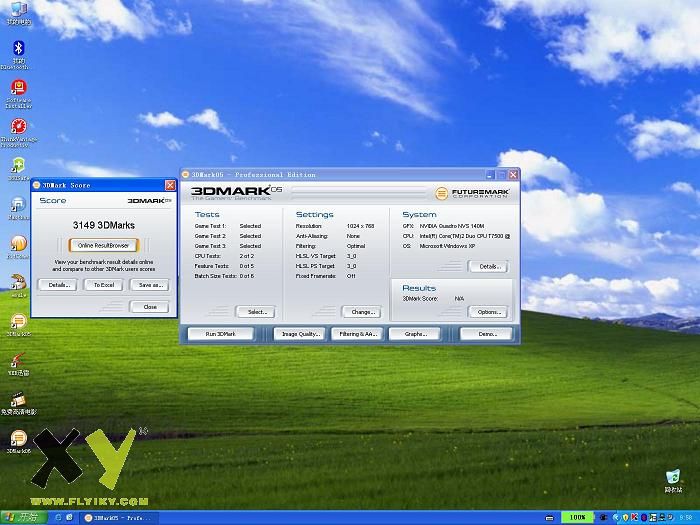Open Options under Results
The width and height of the screenshot is (700, 525).
[x=488, y=312]
